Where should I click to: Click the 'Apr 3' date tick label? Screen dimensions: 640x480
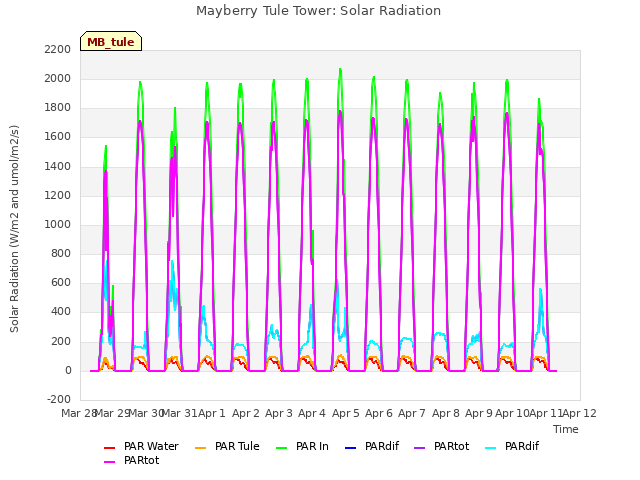point(279,413)
